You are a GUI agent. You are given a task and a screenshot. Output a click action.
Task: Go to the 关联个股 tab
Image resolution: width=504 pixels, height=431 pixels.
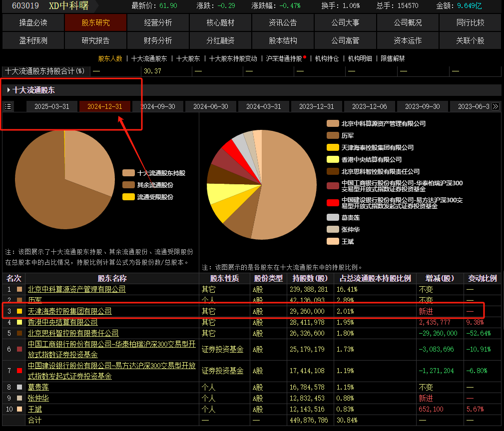470,41
